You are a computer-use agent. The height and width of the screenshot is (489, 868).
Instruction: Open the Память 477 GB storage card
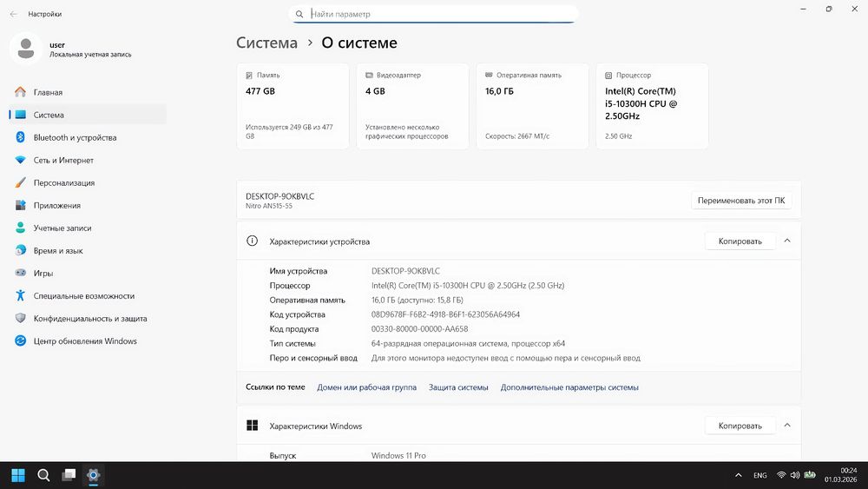(293, 106)
